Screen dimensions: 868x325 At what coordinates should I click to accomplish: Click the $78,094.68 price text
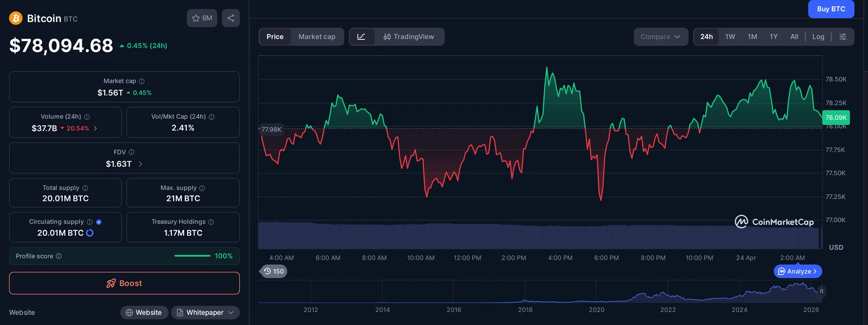click(x=61, y=45)
